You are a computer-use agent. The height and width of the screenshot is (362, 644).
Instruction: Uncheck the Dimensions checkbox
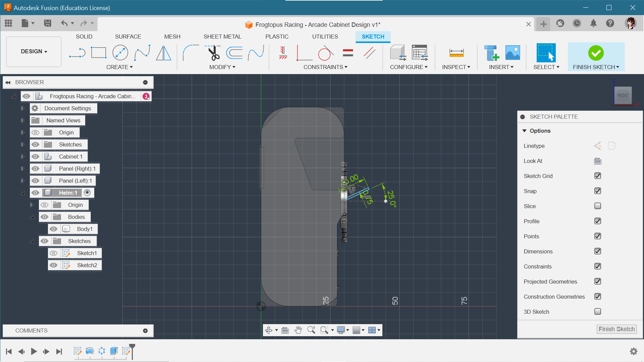pyautogui.click(x=597, y=251)
